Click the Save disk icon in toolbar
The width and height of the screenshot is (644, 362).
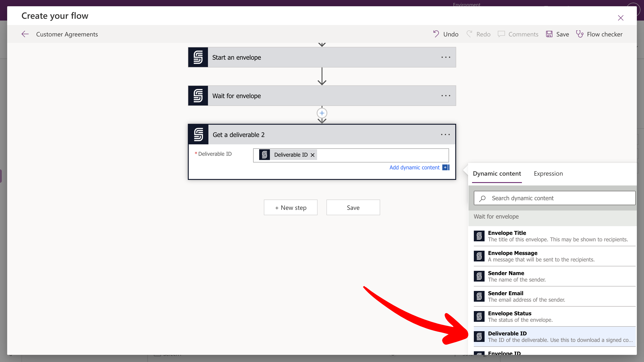[x=549, y=34]
